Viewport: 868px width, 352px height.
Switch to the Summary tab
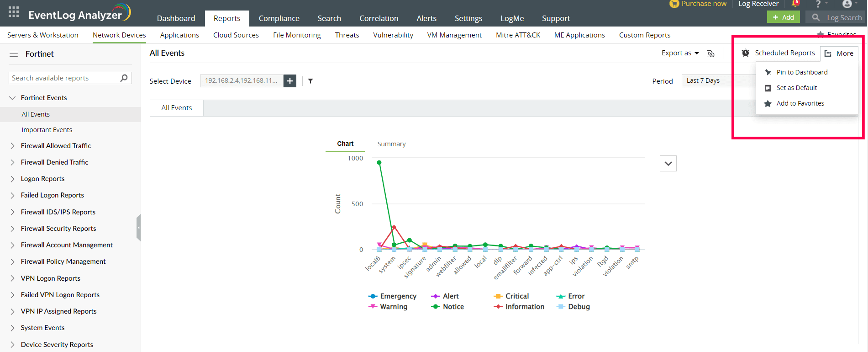(391, 144)
